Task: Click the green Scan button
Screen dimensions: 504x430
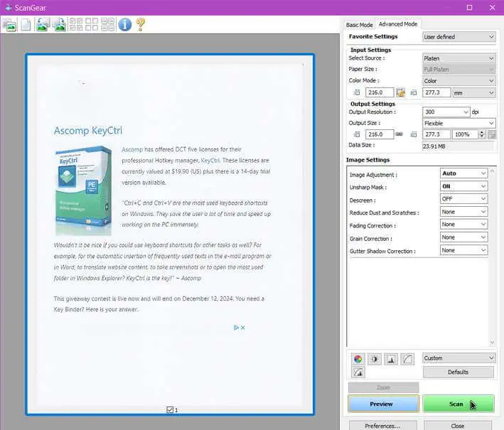Action: [x=459, y=404]
